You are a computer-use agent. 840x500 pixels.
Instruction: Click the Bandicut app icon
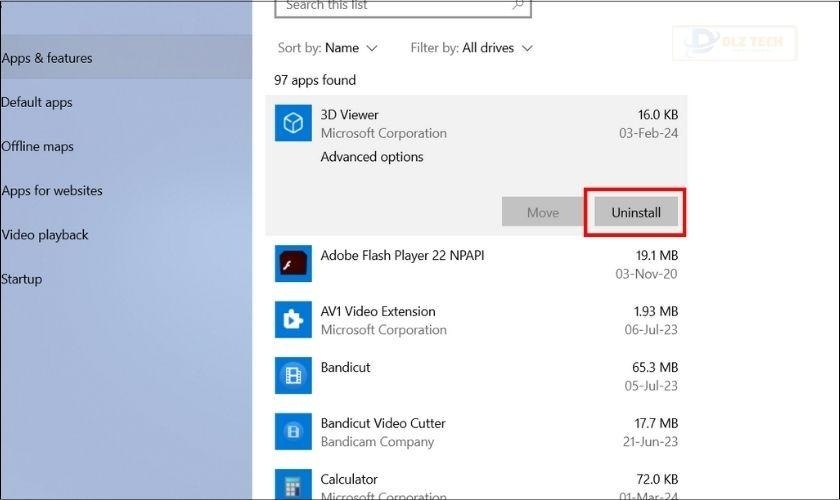click(x=293, y=375)
